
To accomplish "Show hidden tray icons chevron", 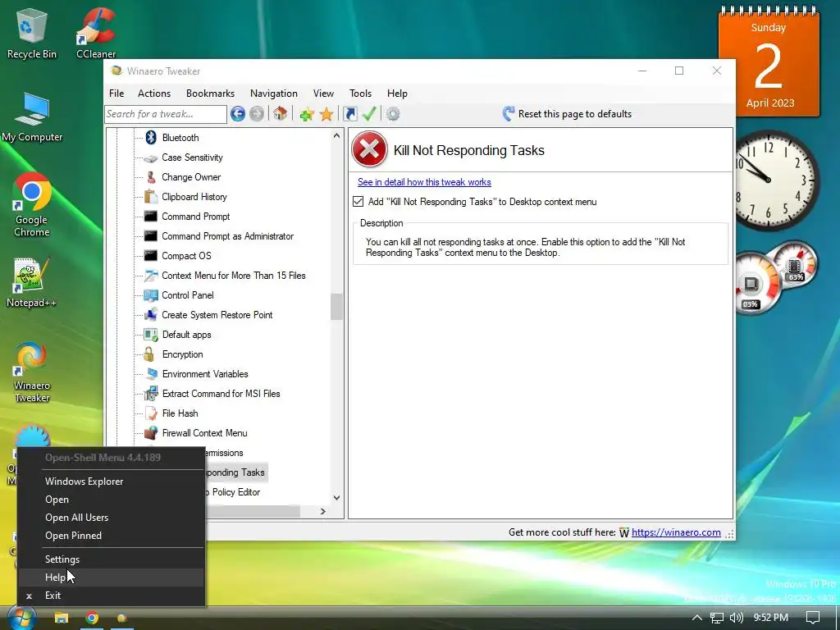I will pyautogui.click(x=697, y=618).
